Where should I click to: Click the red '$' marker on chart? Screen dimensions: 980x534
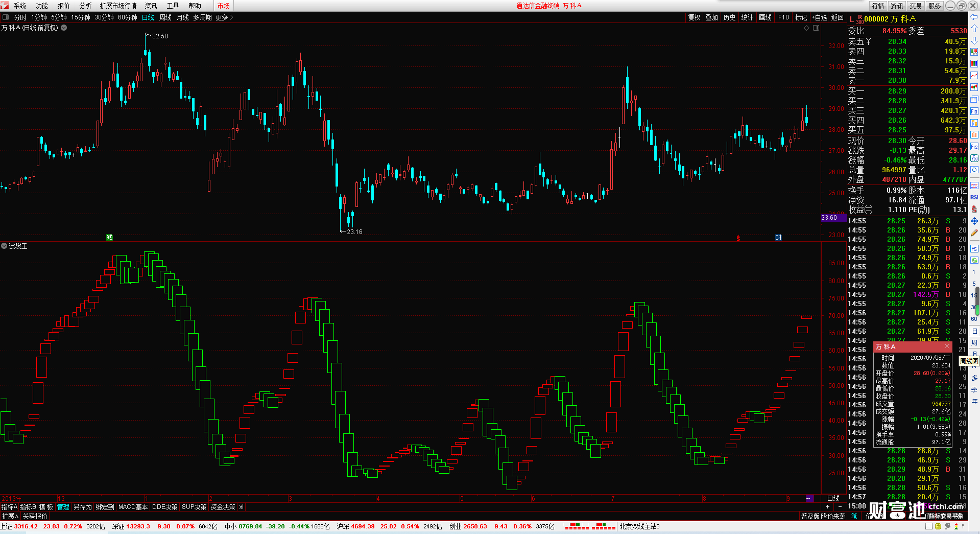pyautogui.click(x=738, y=238)
